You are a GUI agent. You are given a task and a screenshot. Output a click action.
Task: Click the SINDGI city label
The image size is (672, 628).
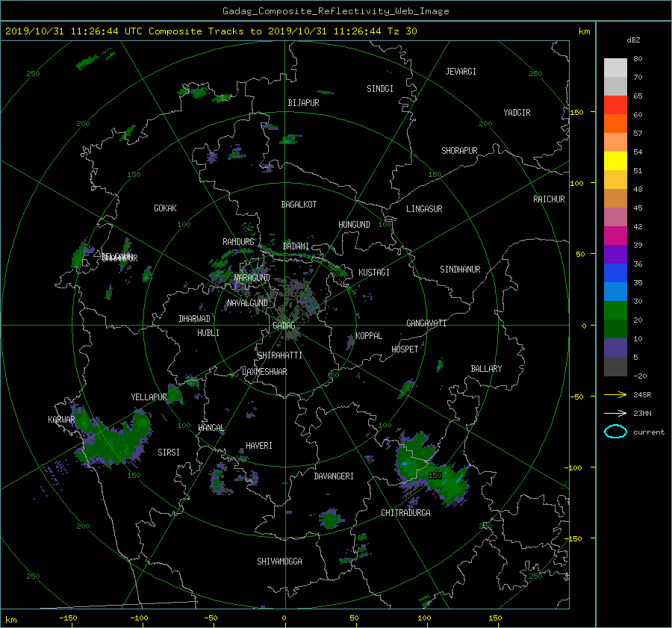[380, 89]
